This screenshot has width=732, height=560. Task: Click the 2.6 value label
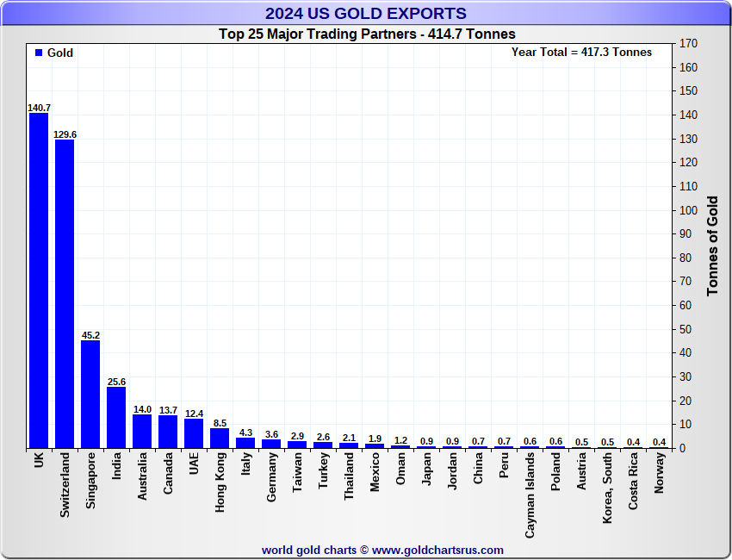[x=323, y=437]
